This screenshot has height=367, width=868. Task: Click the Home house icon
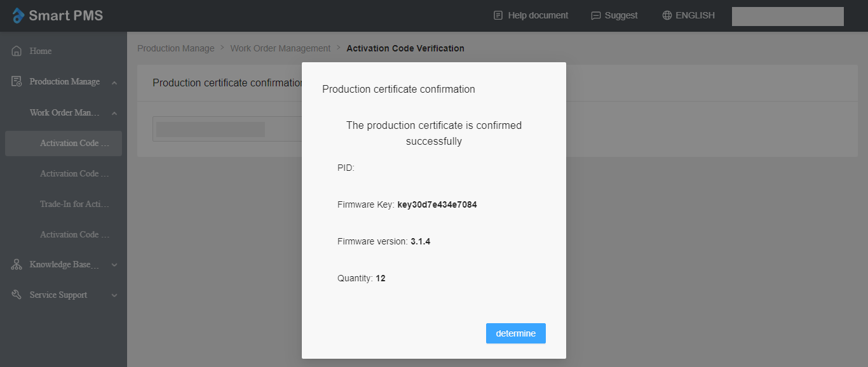click(17, 51)
